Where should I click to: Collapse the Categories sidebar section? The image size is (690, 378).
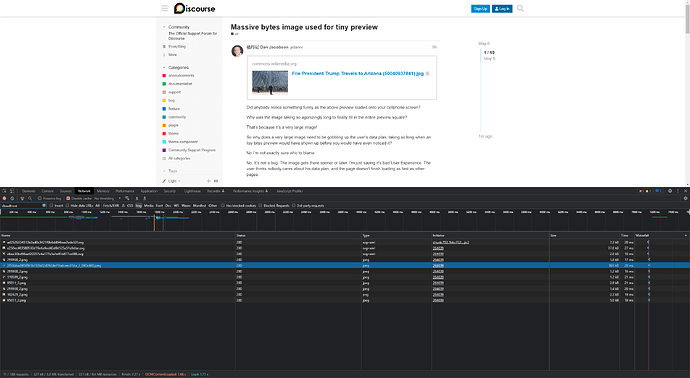[x=164, y=68]
